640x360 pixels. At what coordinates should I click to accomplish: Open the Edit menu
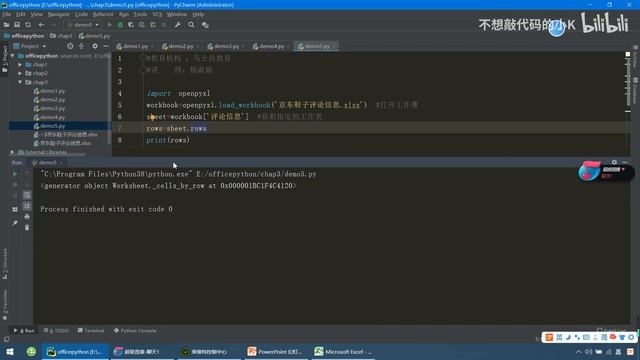click(21, 14)
